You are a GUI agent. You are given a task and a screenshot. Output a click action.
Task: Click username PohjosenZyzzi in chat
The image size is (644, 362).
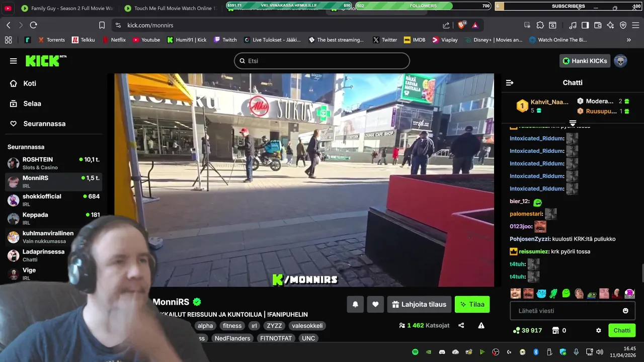(530, 239)
